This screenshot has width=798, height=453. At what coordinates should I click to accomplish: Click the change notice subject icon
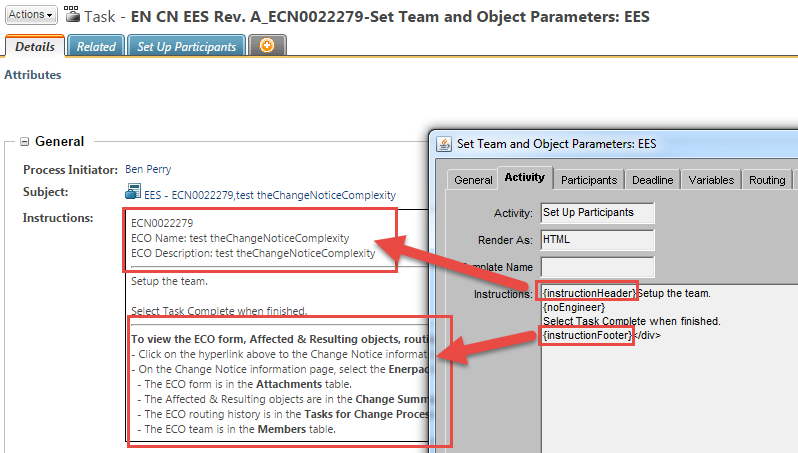133,192
